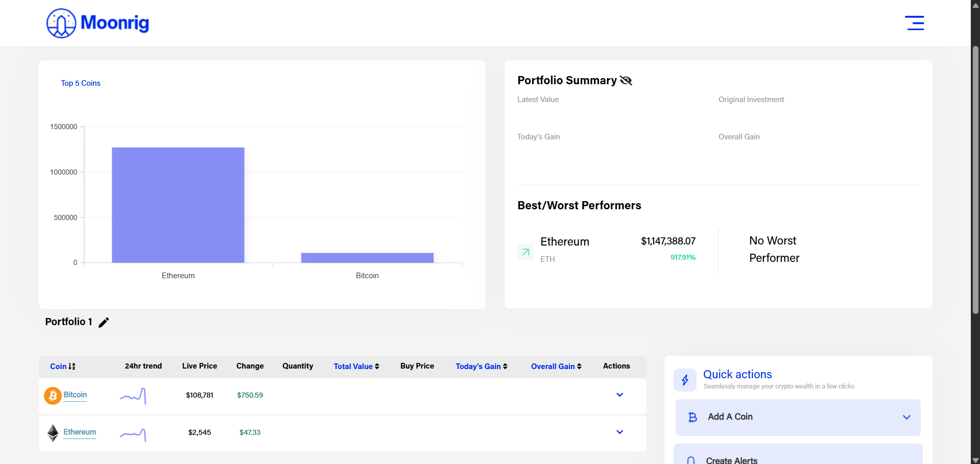This screenshot has width=980, height=464.
Task: Click the Bitcoin symbol on Add A Coin
Action: pos(692,417)
